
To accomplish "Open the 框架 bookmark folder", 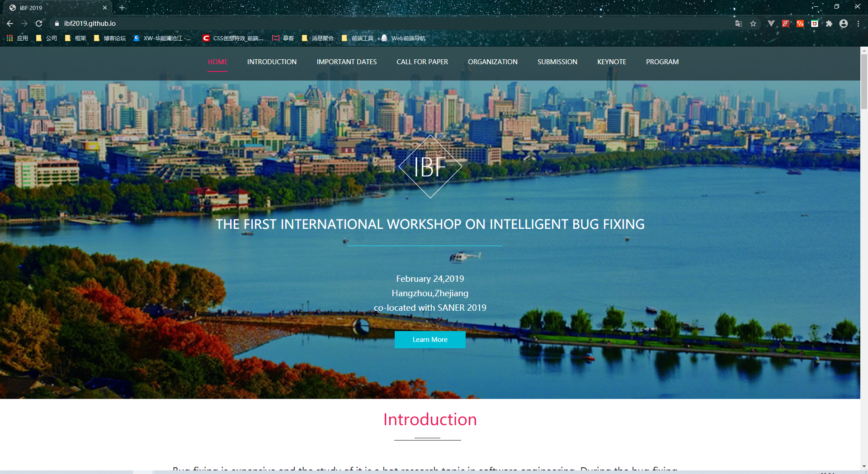I will pos(75,38).
